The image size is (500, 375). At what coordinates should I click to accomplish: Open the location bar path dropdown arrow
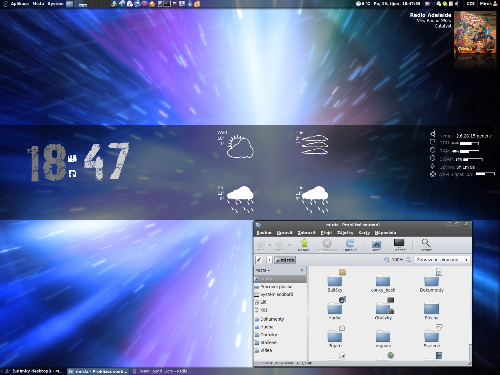(269, 260)
